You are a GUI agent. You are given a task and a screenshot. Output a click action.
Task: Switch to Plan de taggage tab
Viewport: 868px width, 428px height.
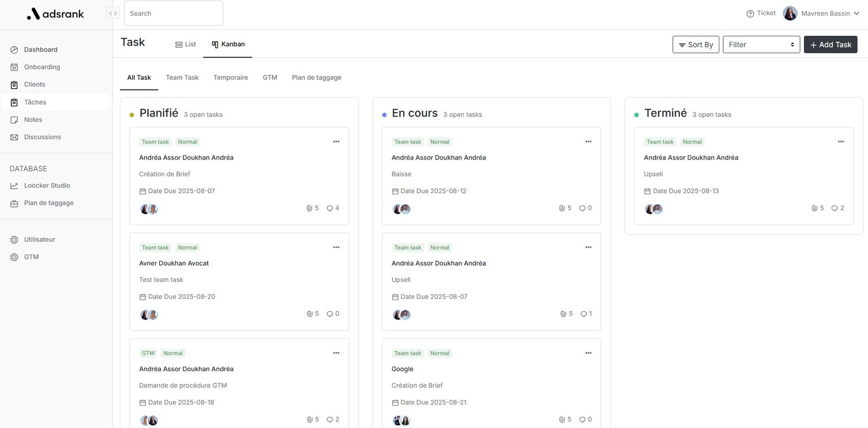[x=316, y=78]
